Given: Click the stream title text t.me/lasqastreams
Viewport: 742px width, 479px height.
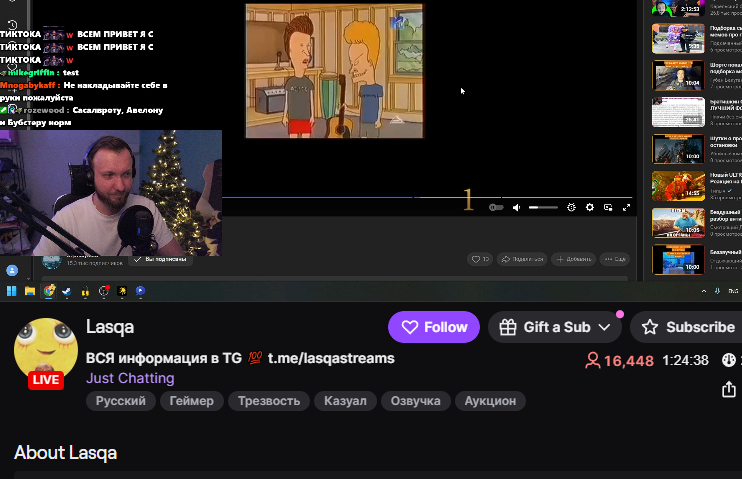Looking at the screenshot, I should pos(331,358).
